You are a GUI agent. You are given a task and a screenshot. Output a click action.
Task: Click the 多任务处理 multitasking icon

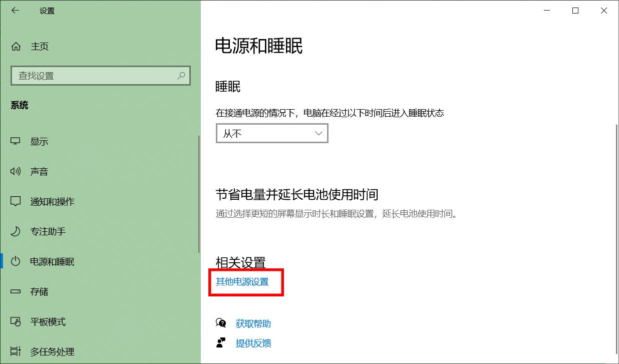tap(16, 351)
